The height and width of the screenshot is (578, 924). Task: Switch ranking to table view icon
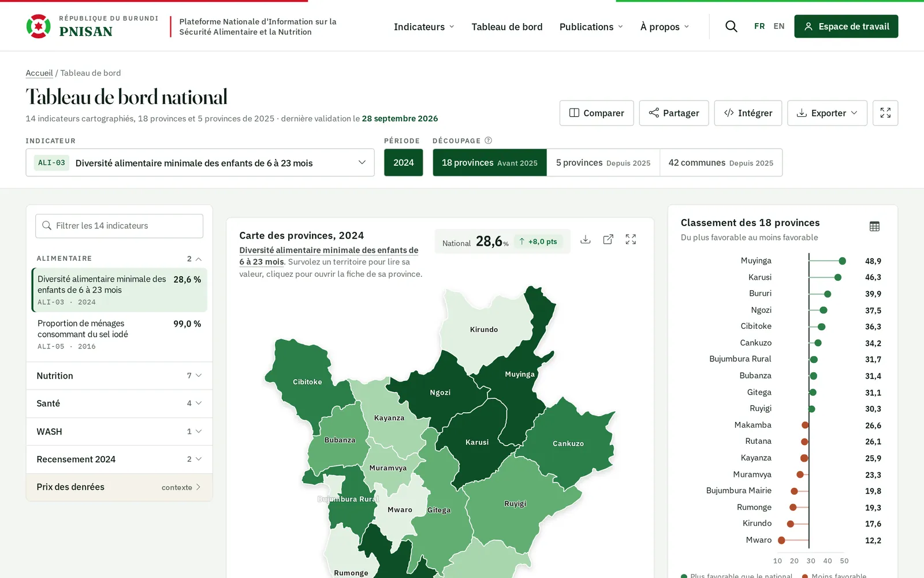(874, 227)
